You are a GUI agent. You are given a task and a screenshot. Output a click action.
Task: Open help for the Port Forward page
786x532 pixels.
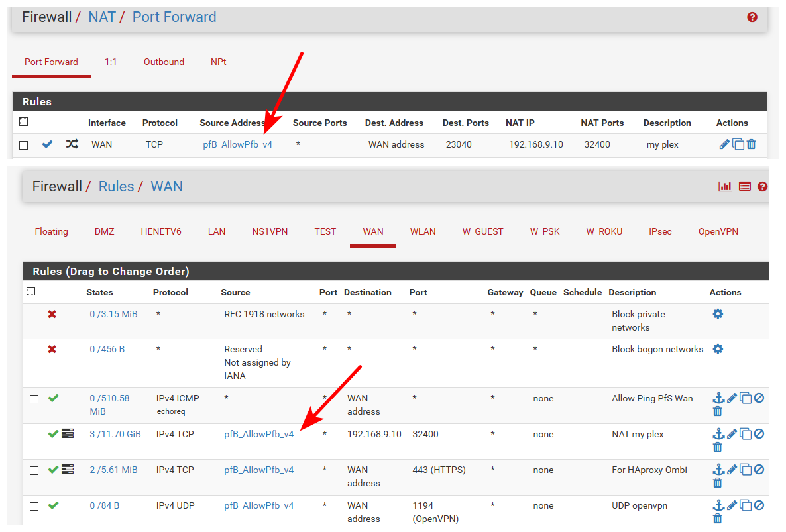[x=752, y=17]
